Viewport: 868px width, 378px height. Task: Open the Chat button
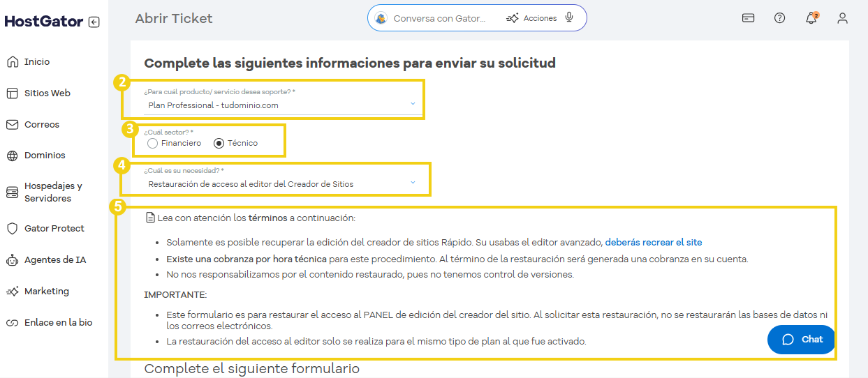[801, 340]
